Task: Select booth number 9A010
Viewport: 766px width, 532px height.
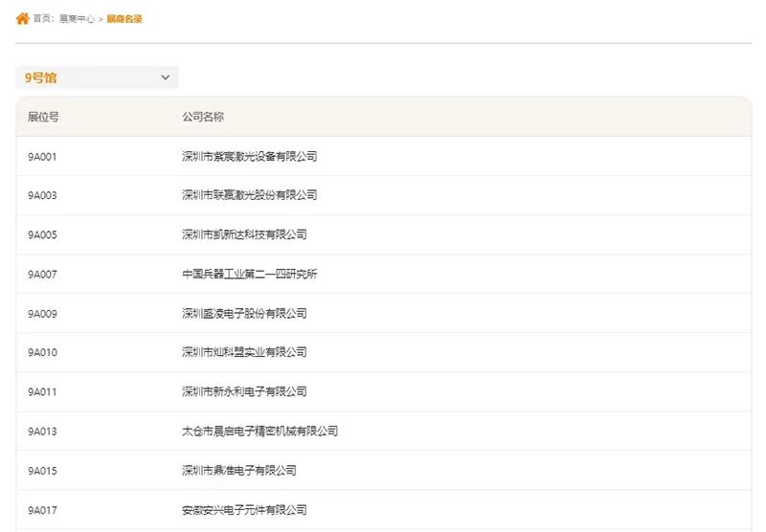Action: (42, 352)
